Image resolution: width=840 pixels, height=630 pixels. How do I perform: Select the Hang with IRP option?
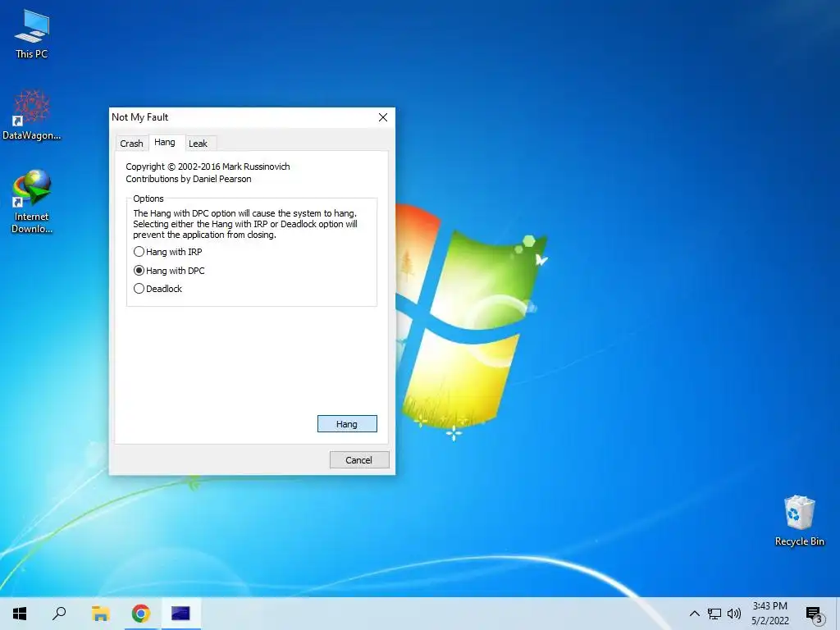click(x=167, y=252)
